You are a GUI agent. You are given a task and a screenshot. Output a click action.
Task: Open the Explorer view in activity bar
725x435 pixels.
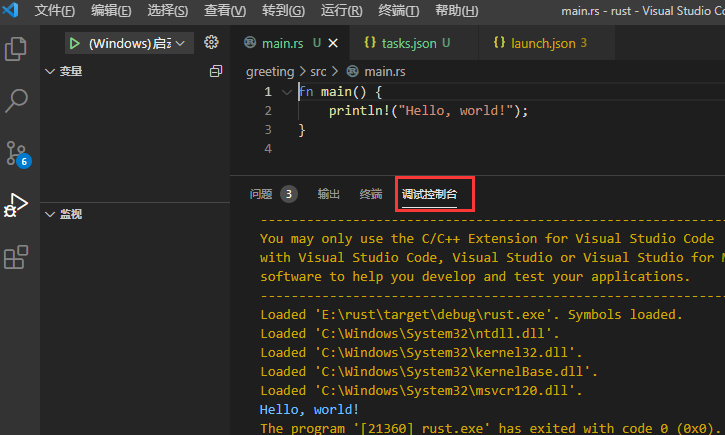coord(16,48)
